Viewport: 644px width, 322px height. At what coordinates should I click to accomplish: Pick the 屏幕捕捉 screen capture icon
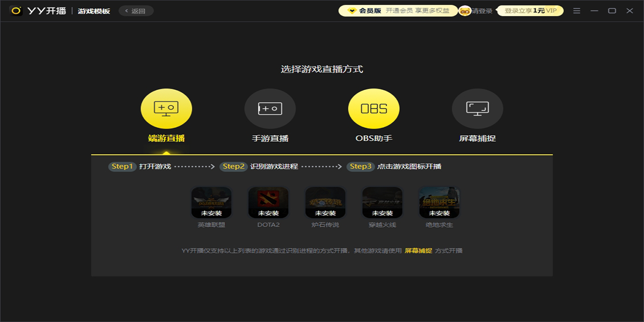point(478,109)
